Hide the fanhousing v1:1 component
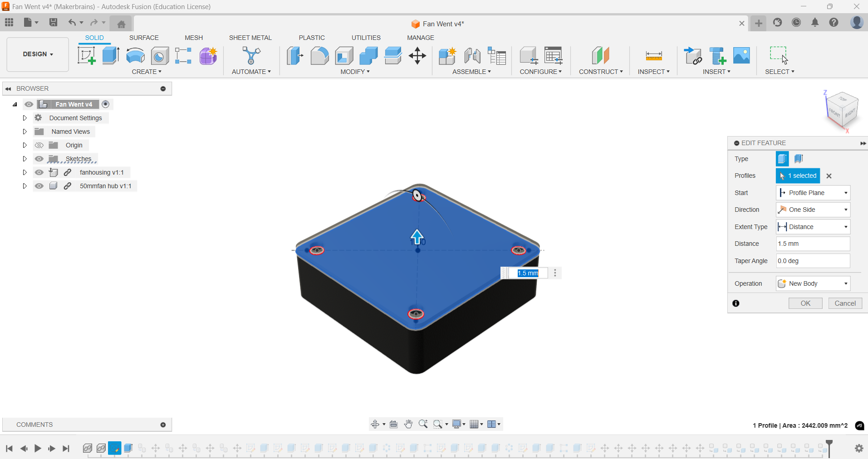Screen dimensions: 868x459 (39, 172)
